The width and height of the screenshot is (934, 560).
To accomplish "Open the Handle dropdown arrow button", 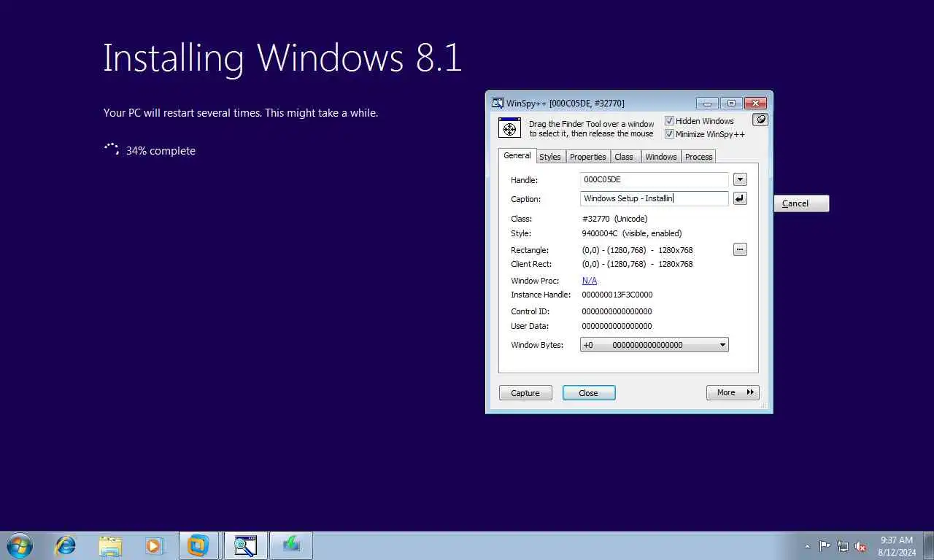I will (740, 179).
